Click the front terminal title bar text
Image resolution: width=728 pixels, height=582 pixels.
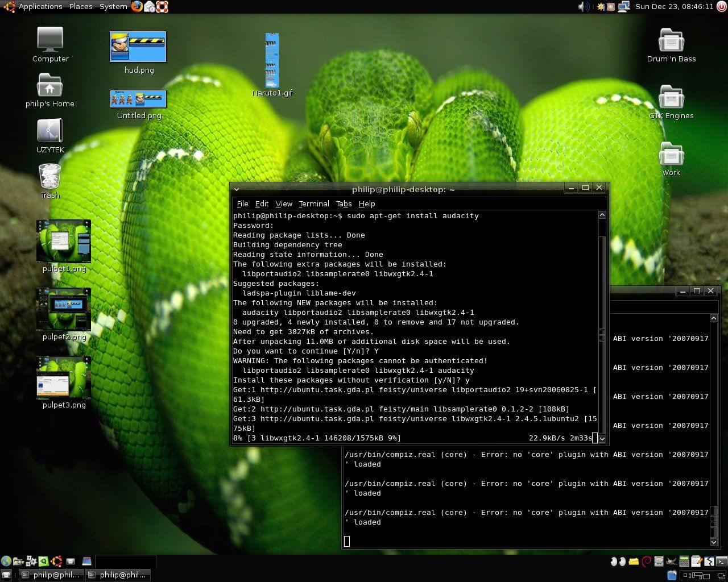tap(403, 189)
